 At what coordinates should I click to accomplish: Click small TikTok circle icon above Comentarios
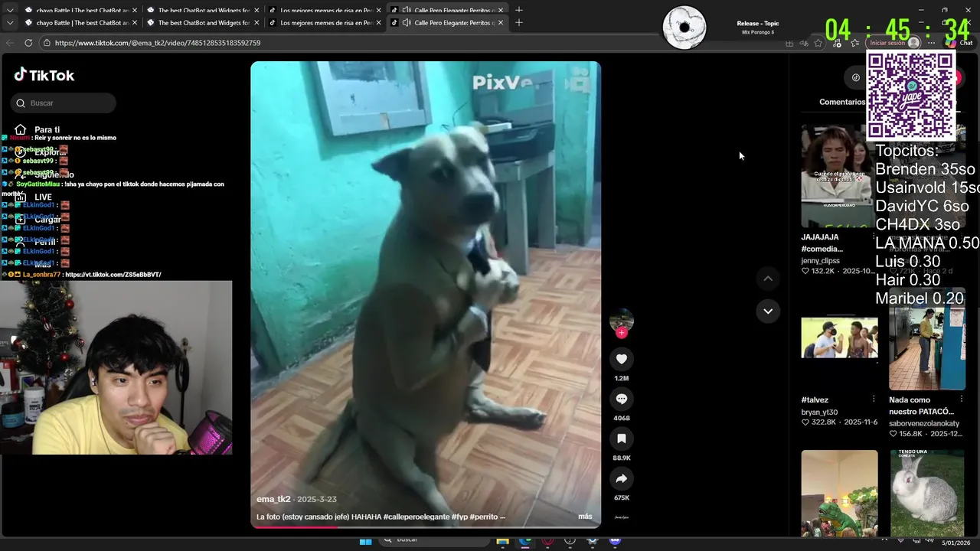[856, 77]
